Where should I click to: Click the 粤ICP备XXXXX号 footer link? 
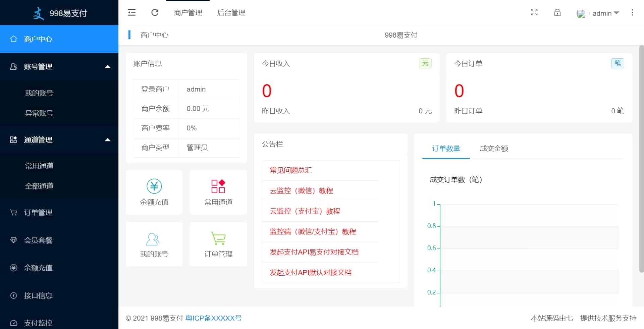[x=213, y=318]
